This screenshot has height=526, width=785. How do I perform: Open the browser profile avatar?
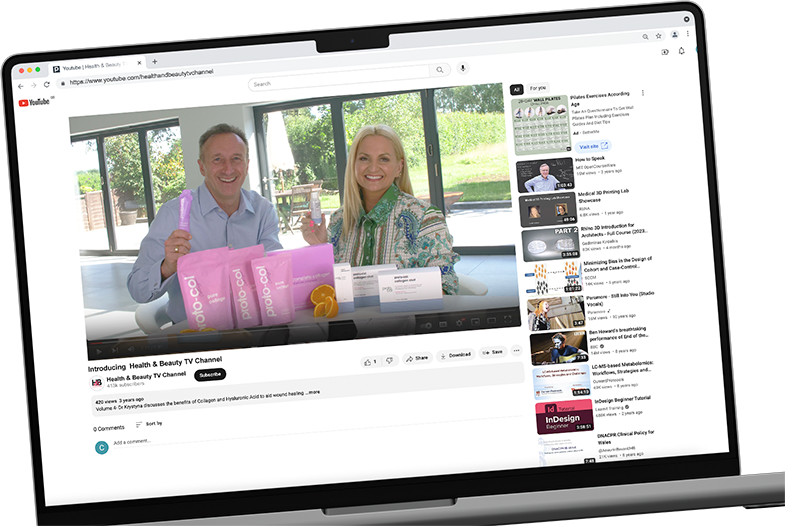coord(675,35)
